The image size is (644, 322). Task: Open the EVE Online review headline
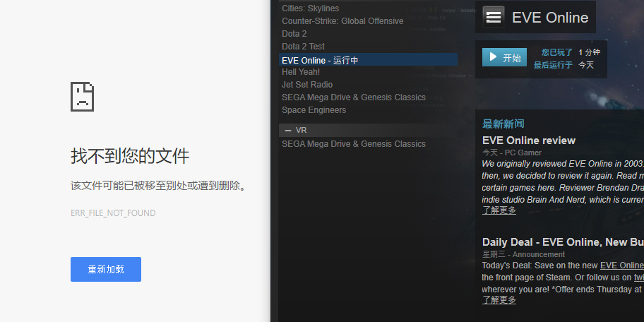[529, 141]
